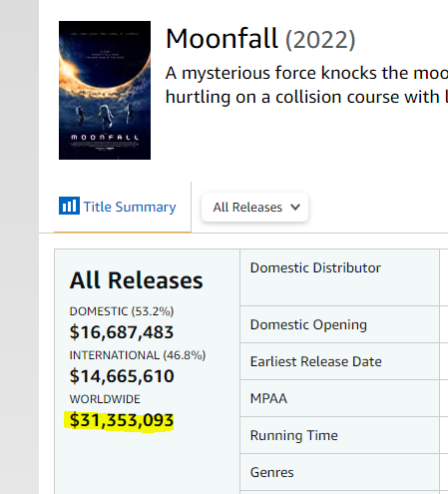Viewport: 448px width, 494px height.
Task: Select the Domestic Opening row
Action: [339, 324]
